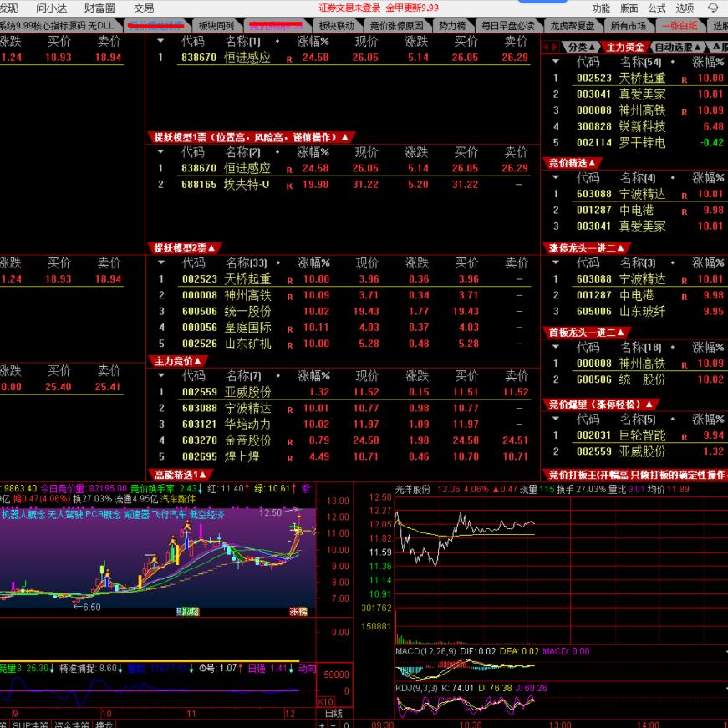The image size is (728, 728).
Task: Click the headset support icon at top right
Action: pyautogui.click(x=713, y=8)
